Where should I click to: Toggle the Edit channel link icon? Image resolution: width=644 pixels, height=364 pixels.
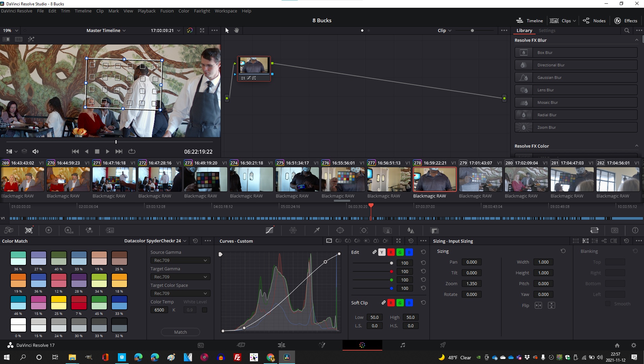pyautogui.click(x=374, y=252)
